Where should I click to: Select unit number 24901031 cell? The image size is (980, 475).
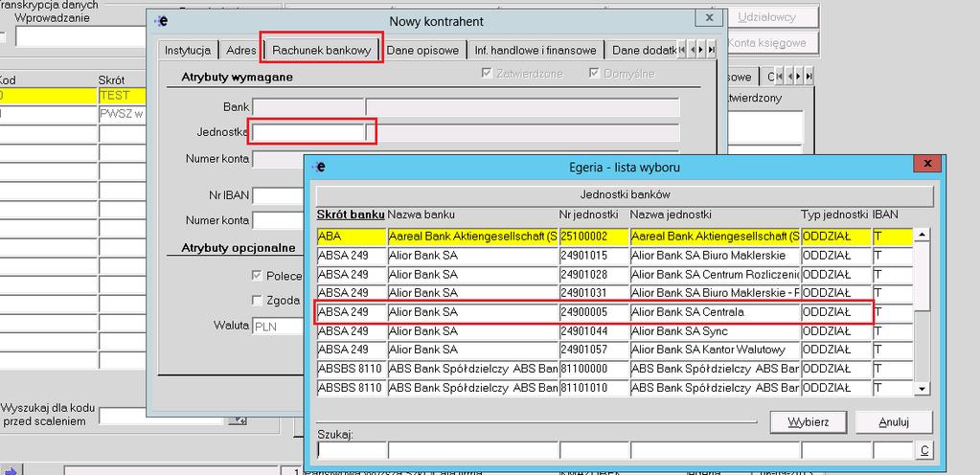[x=594, y=292]
